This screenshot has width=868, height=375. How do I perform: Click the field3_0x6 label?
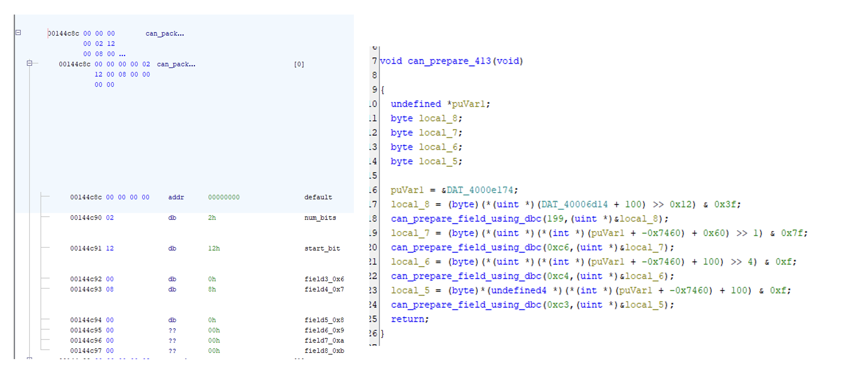324,279
